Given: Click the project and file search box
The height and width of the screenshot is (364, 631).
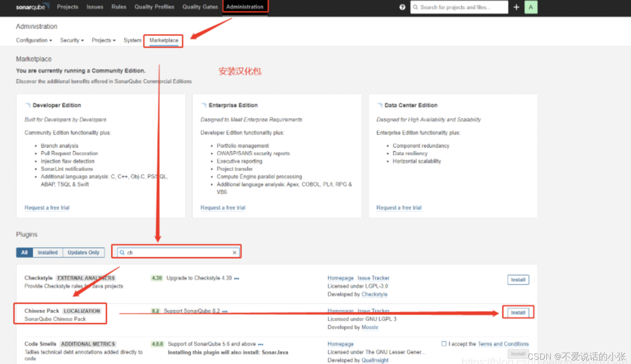Looking at the screenshot, I should click(459, 7).
